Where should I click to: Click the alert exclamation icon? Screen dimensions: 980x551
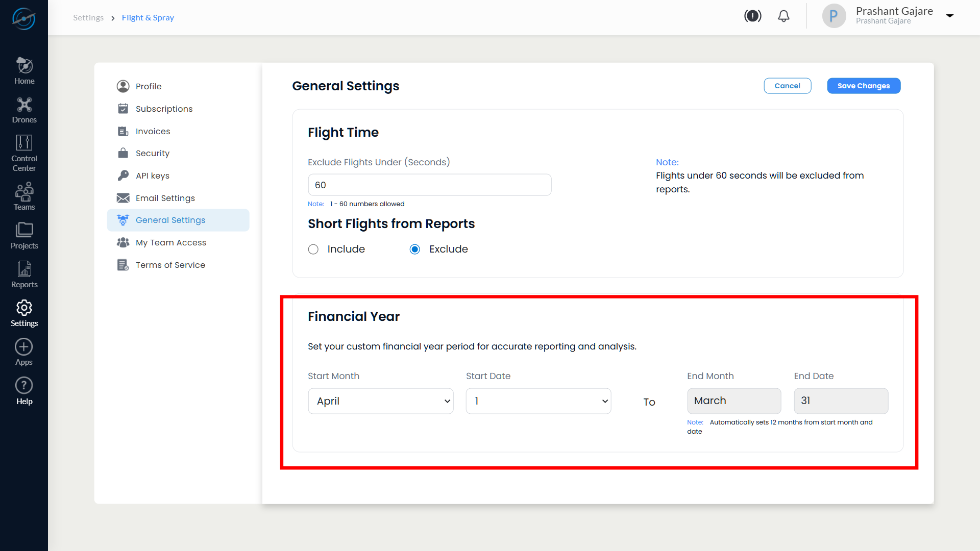(x=752, y=16)
